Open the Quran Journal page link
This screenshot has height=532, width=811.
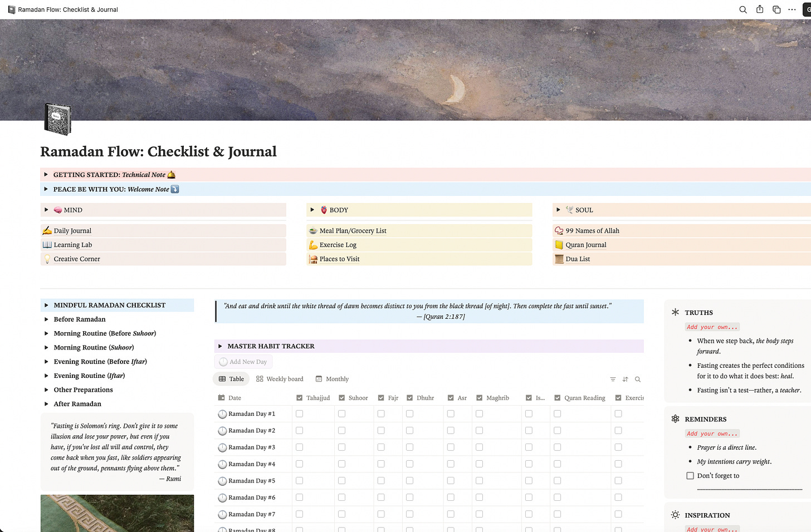(x=586, y=245)
